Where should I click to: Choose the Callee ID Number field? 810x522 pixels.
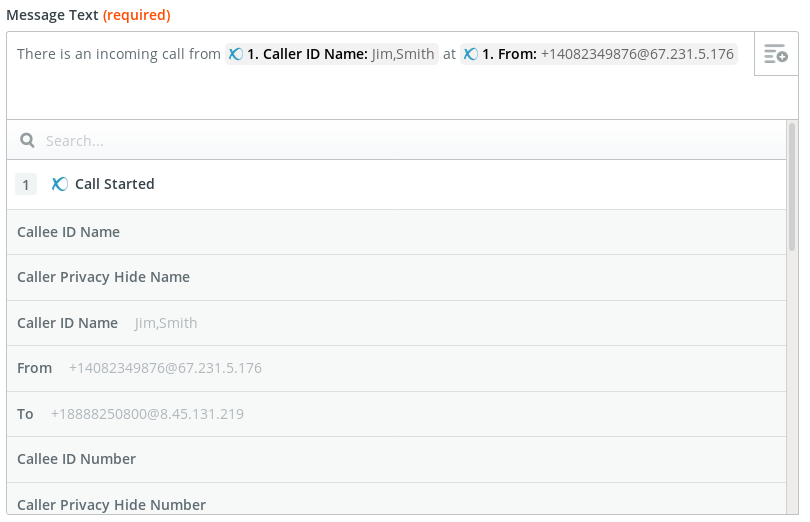pos(396,459)
